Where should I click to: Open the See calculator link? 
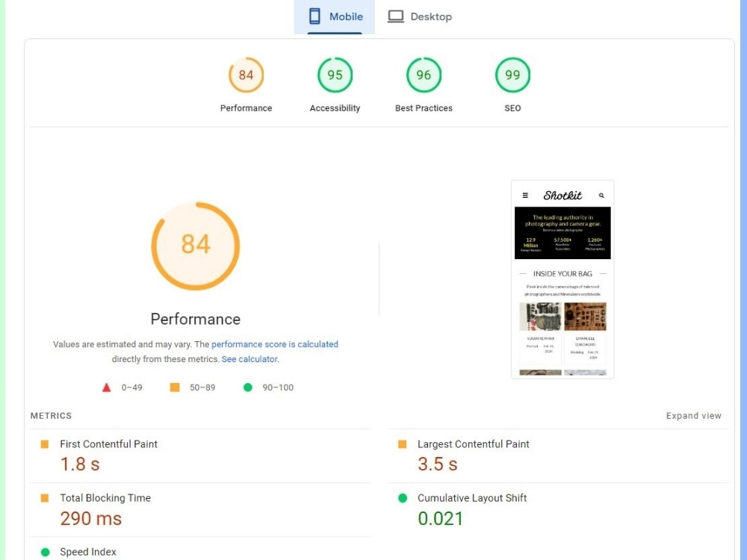(249, 359)
